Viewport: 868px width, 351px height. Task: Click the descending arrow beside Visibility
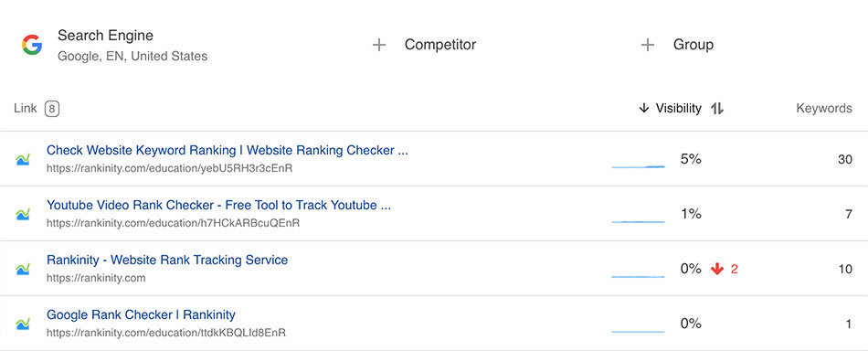[644, 109]
